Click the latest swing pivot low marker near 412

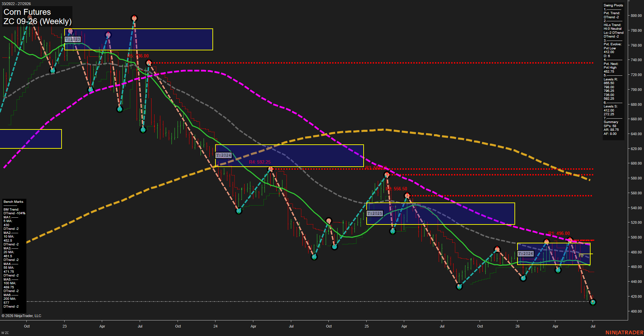[593, 302]
